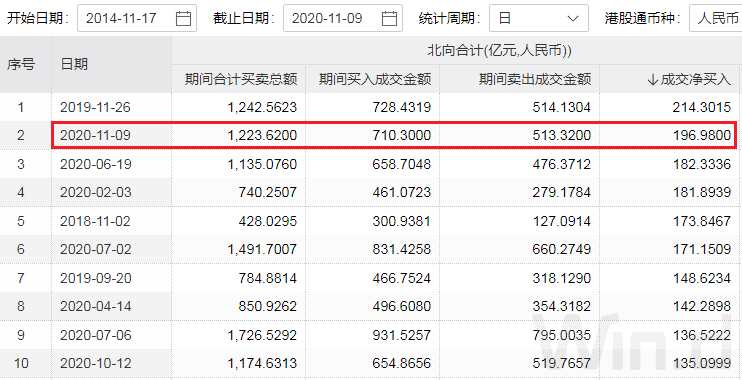The width and height of the screenshot is (742, 380).
Task: Select the buy amount 461.0723
Action: pyautogui.click(x=402, y=193)
